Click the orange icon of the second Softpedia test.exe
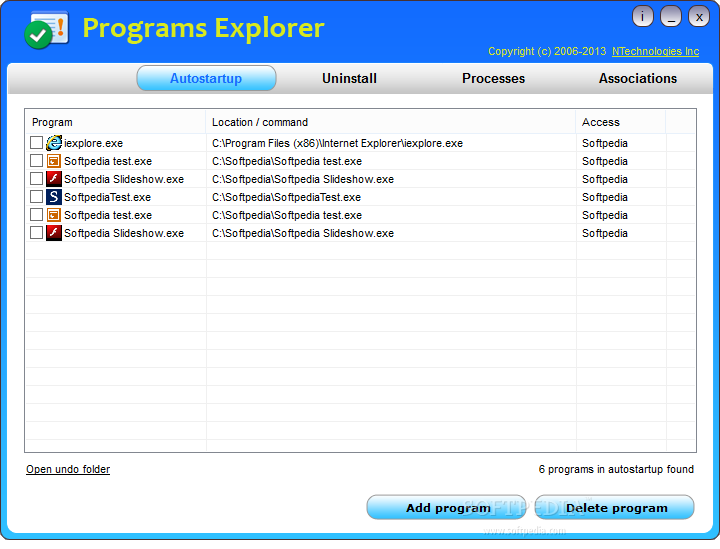 [x=54, y=214]
